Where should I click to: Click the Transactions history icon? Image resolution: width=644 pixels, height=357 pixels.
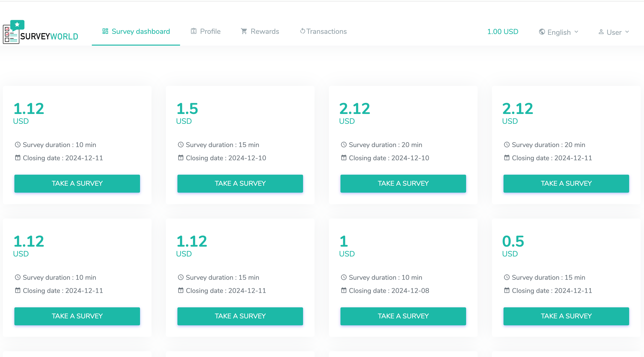click(303, 31)
